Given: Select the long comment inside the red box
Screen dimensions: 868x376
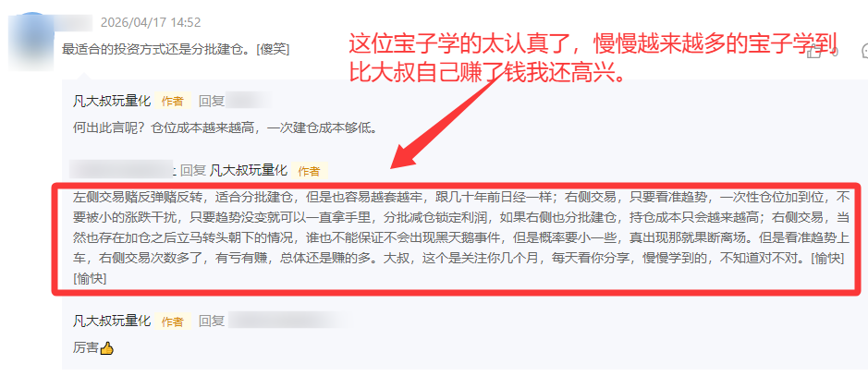Looking at the screenshot, I should [458, 238].
